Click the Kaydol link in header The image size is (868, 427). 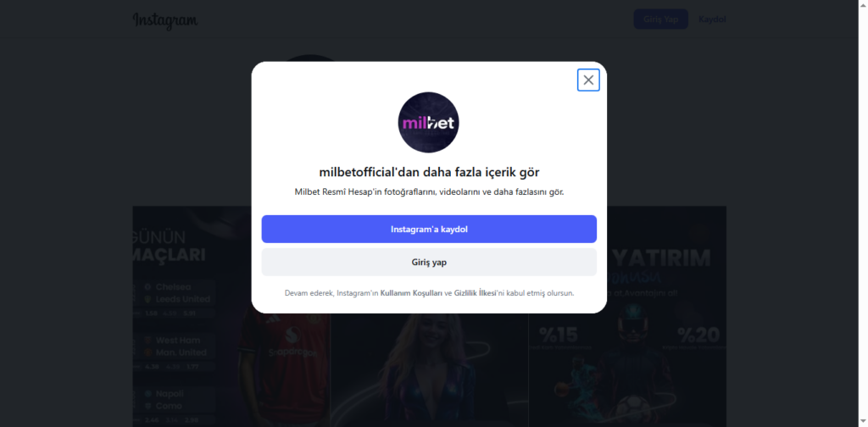click(712, 19)
